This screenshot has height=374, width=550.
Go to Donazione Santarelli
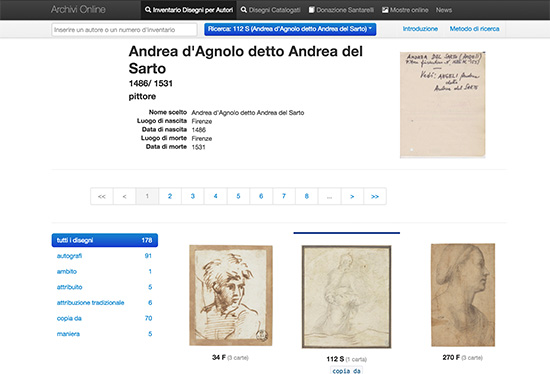pos(341,10)
